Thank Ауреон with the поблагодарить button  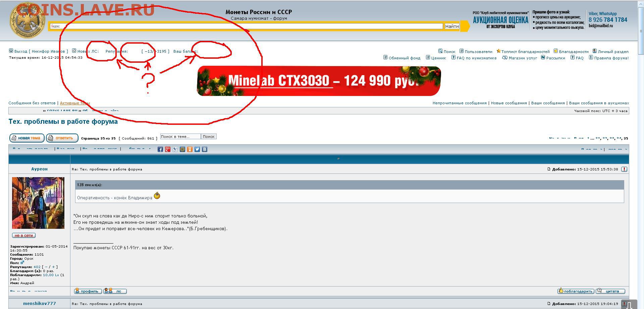pos(576,291)
